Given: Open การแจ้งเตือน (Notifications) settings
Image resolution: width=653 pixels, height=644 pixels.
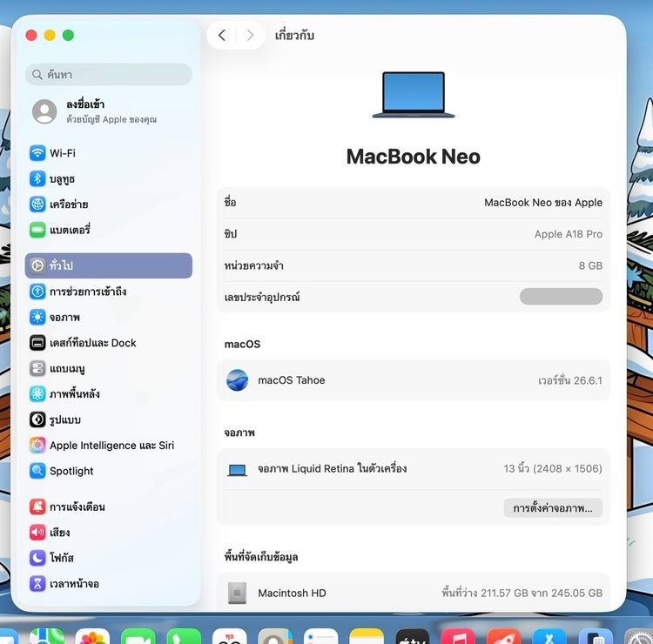Looking at the screenshot, I should [x=108, y=506].
